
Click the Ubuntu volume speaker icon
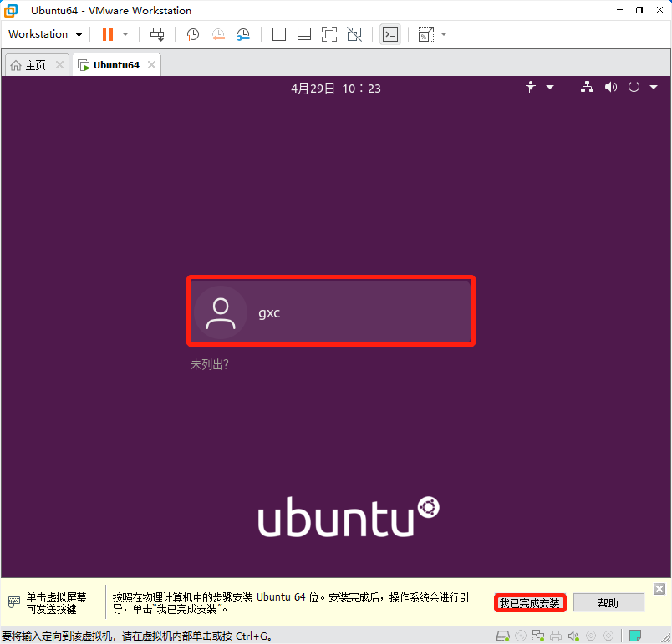click(611, 88)
